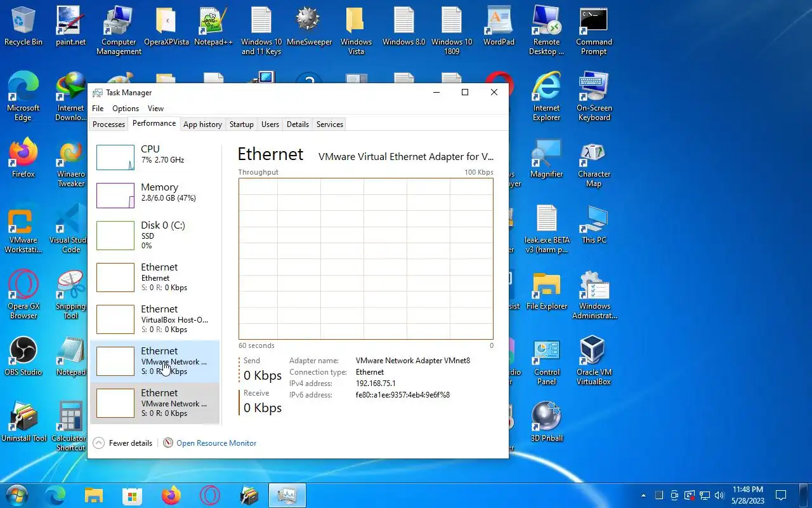
Task: Open Opera from the taskbar
Action: [x=210, y=495]
